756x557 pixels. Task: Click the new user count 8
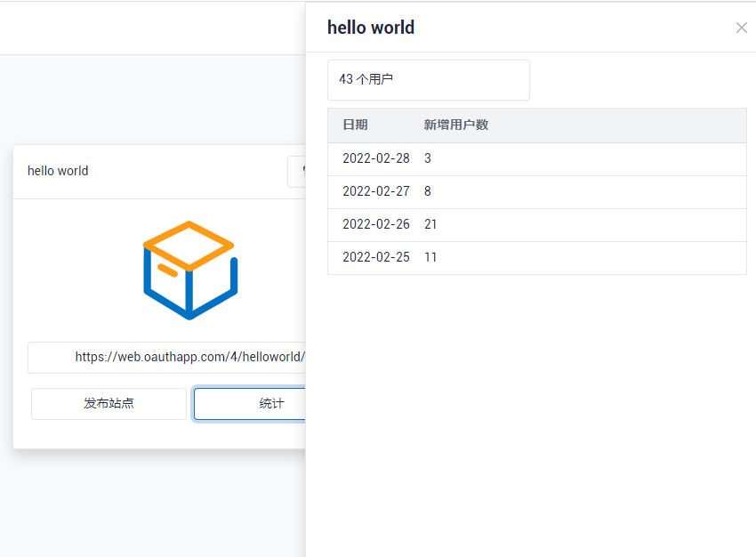(428, 191)
